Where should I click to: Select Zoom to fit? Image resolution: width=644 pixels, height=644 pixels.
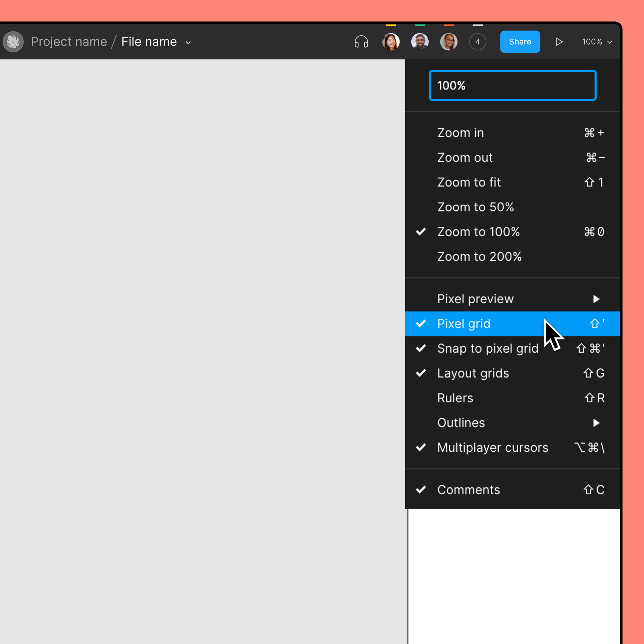coord(469,182)
